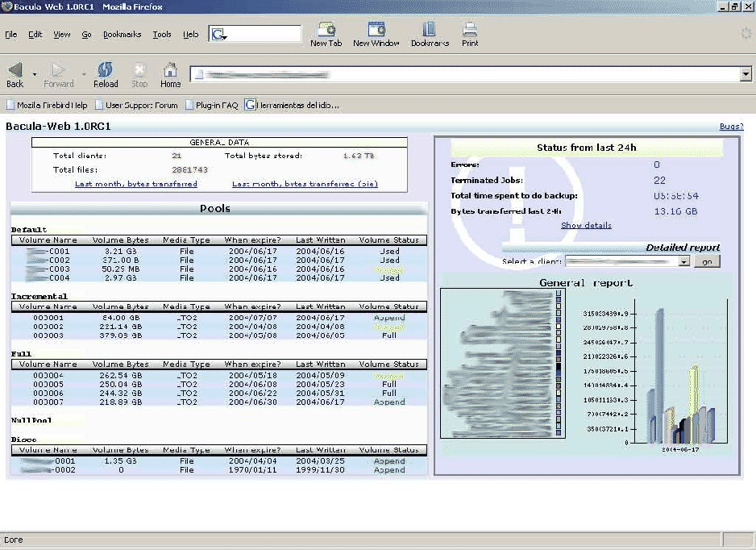Click the Bacula-Web 1.0RC1 page title

[58, 127]
